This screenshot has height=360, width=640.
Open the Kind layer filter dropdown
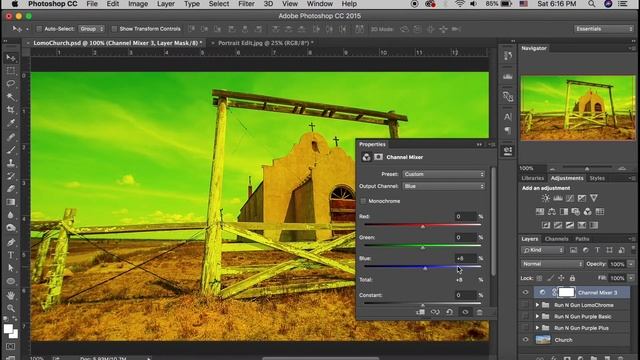point(542,250)
